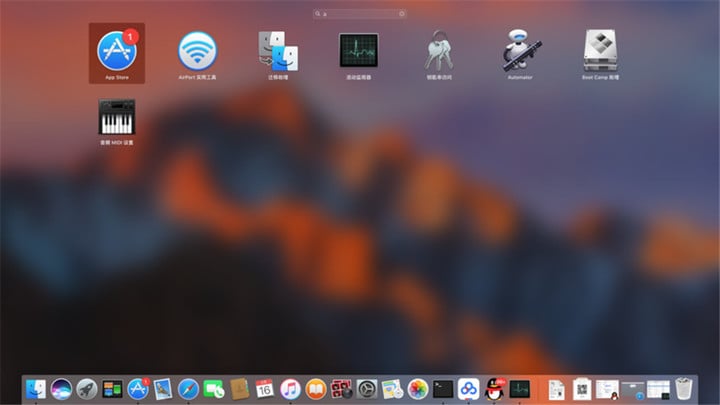Image resolution: width=720 pixels, height=405 pixels.
Task: Activate Siri in the Dock
Action: 61,389
